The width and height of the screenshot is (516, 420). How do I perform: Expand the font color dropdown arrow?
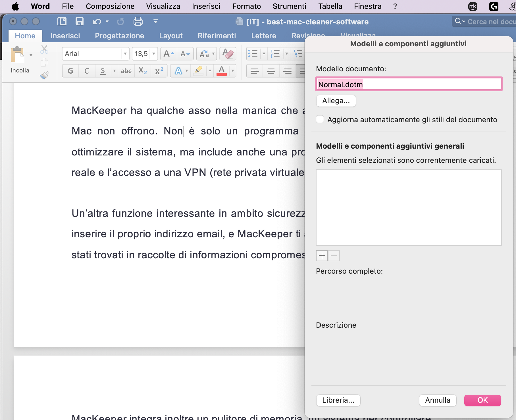click(x=233, y=71)
